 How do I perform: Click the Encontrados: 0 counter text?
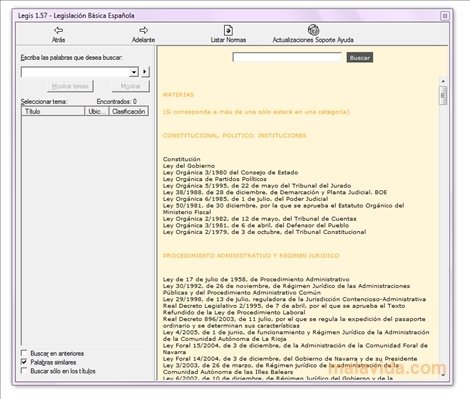click(117, 101)
